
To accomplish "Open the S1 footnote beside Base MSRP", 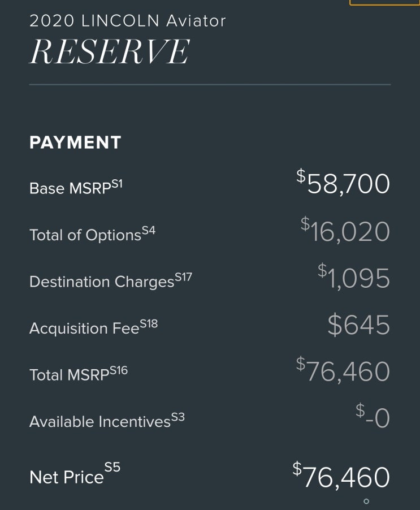I will (x=117, y=184).
